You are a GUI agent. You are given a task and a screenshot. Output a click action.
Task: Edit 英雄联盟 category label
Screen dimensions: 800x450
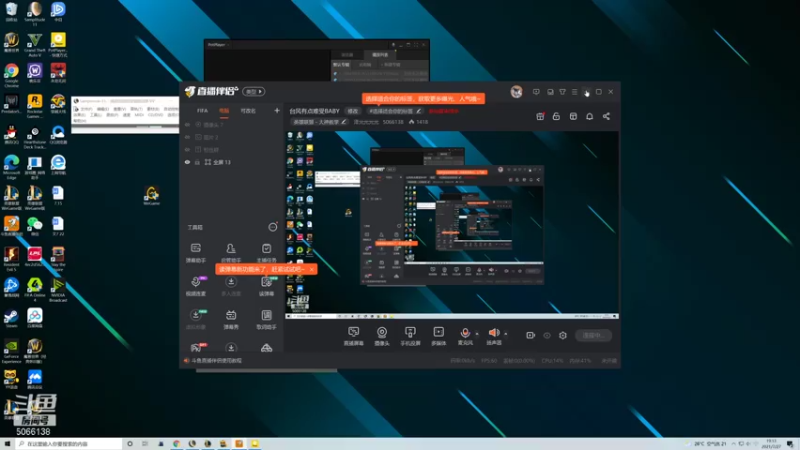coord(319,122)
